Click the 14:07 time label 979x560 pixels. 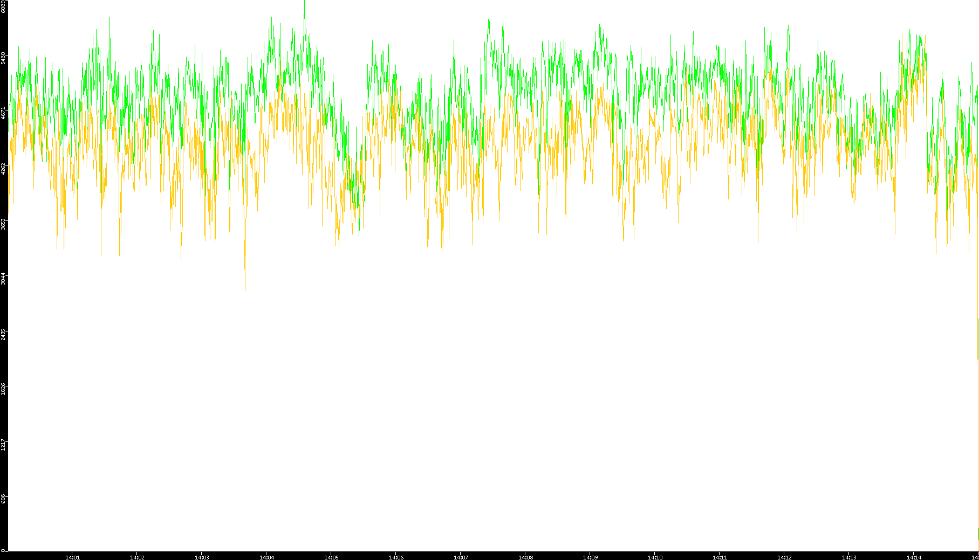point(461,557)
